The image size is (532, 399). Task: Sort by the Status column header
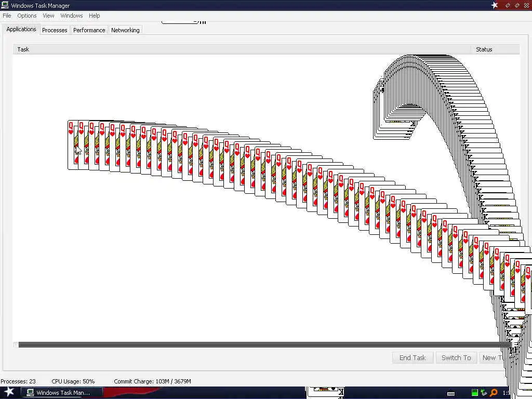coord(495,49)
